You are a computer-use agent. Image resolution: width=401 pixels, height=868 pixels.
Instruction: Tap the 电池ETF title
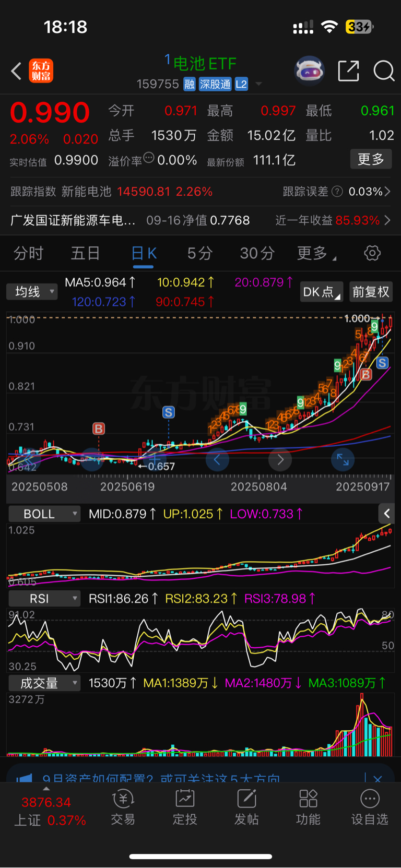(x=204, y=64)
